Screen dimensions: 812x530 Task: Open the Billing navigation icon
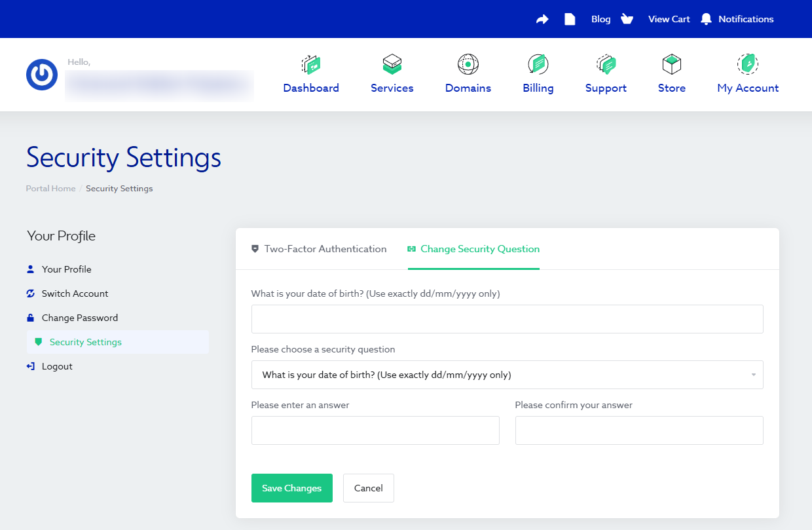click(538, 64)
